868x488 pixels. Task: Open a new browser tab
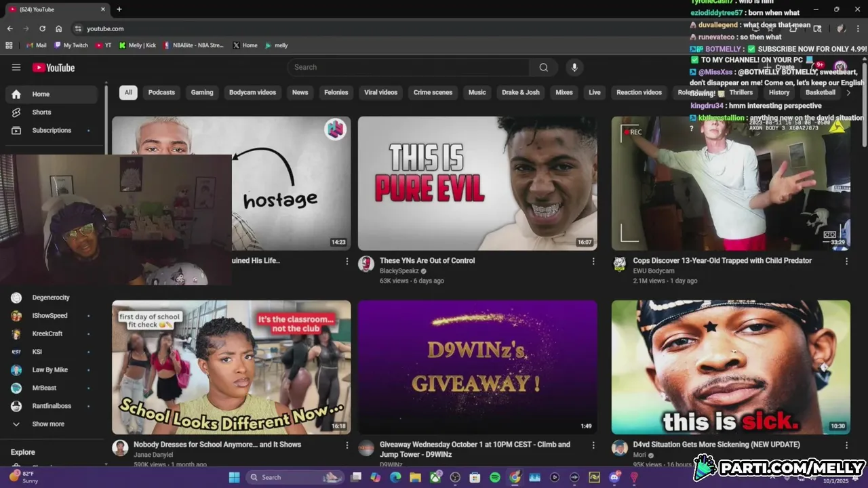tap(119, 9)
